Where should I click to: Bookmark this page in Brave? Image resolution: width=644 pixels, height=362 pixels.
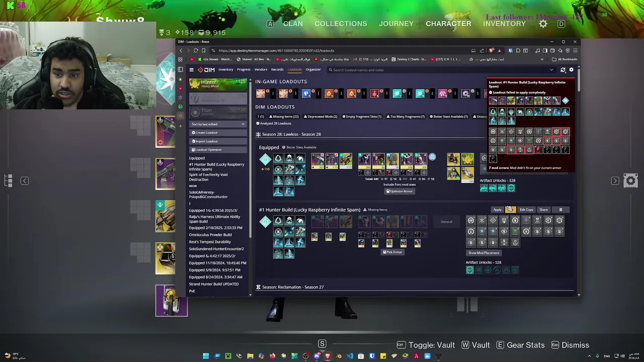pyautogui.click(x=203, y=50)
